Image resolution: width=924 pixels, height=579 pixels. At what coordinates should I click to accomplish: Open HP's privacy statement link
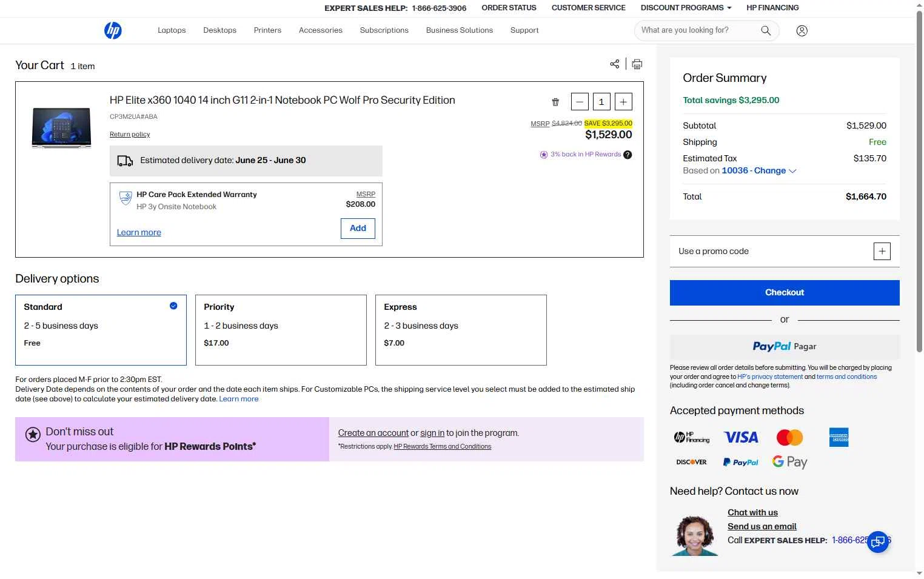[770, 377]
